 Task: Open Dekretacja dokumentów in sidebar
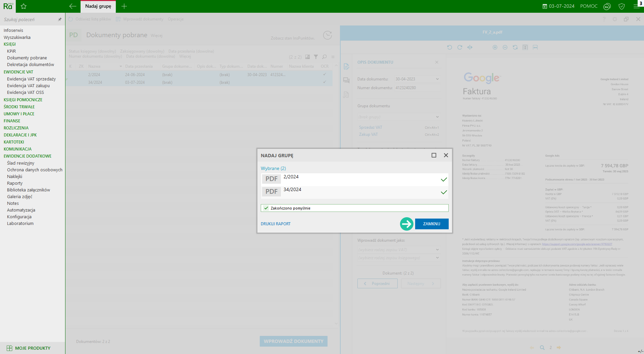(x=31, y=64)
